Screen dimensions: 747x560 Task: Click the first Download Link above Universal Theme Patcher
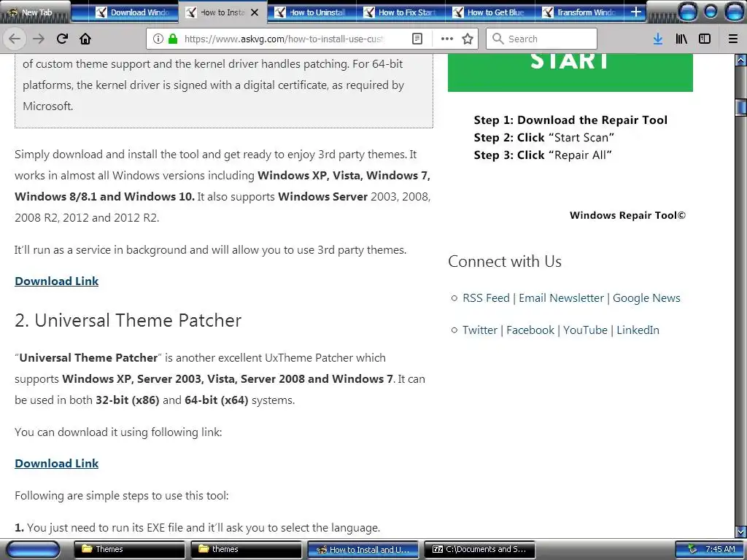click(57, 281)
